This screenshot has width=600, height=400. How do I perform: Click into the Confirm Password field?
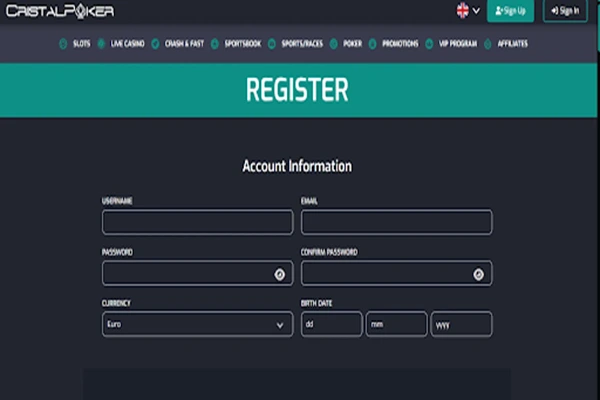[x=396, y=273]
